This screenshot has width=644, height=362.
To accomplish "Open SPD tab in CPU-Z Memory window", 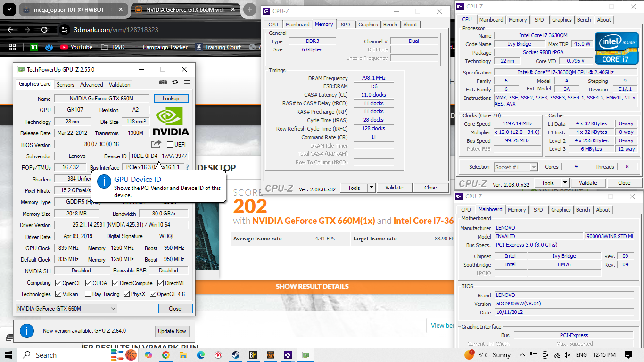I will coord(346,25).
